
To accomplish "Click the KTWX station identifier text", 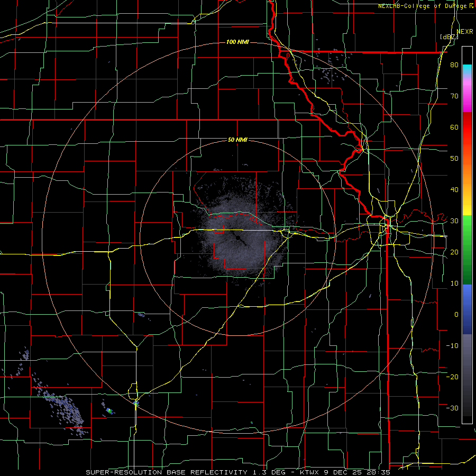I will (x=308, y=472).
